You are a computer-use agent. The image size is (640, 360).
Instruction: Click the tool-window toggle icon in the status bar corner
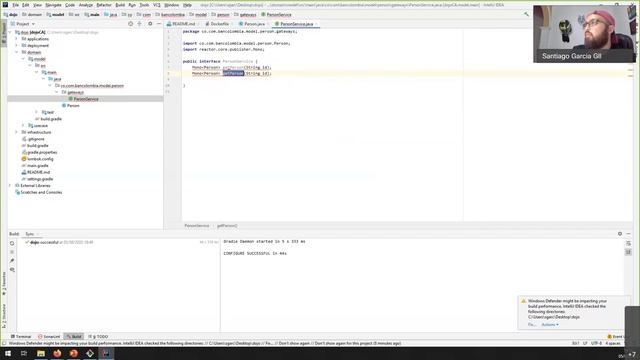[x=4, y=343]
